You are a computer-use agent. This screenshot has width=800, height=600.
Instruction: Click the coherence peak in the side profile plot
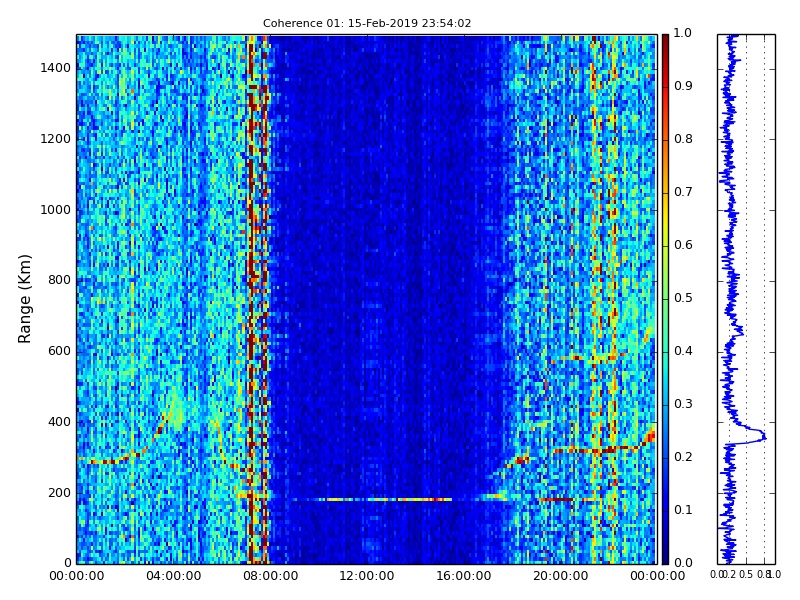(x=764, y=436)
